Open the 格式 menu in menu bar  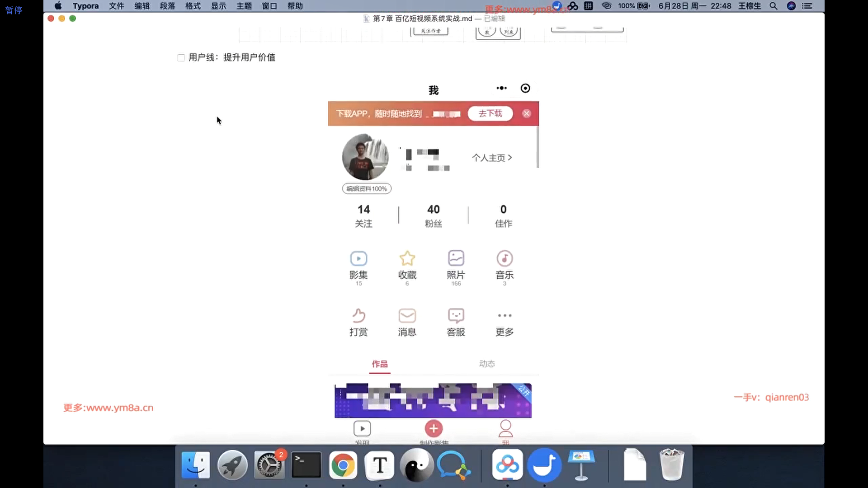click(193, 6)
